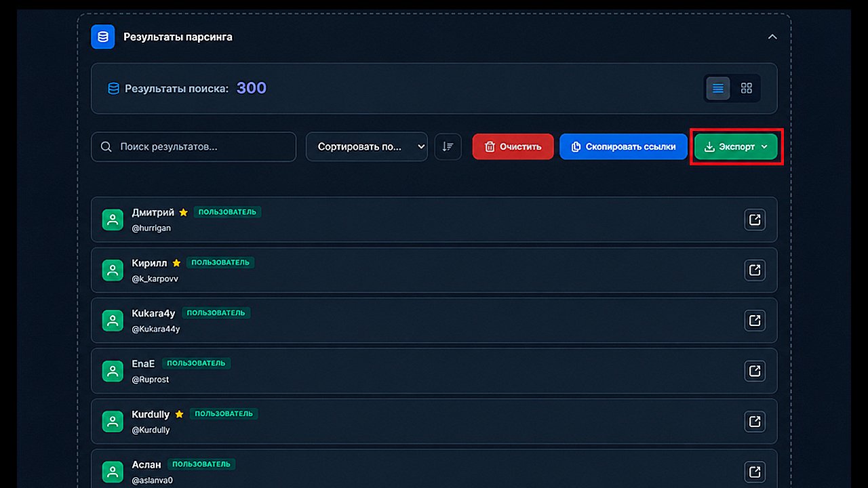Collapse the Результаты парсинга panel chevron
This screenshot has height=488, width=868.
[x=772, y=37]
